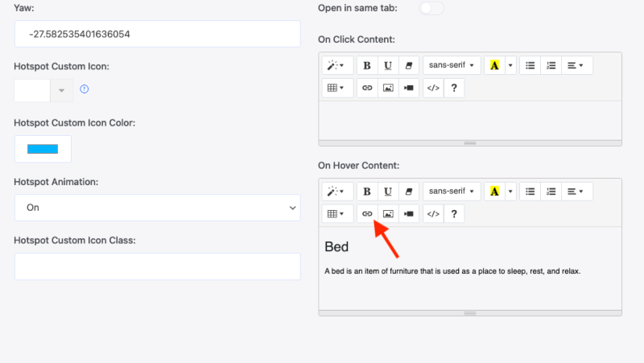
Task: Open sans-serif font menu in On Click editor
Action: coord(452,65)
